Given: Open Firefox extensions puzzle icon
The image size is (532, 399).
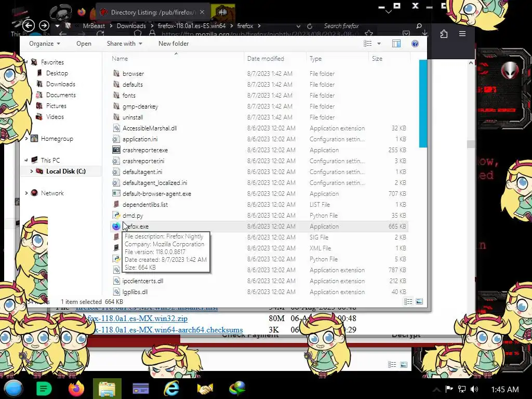Looking at the screenshot, I should (444, 34).
